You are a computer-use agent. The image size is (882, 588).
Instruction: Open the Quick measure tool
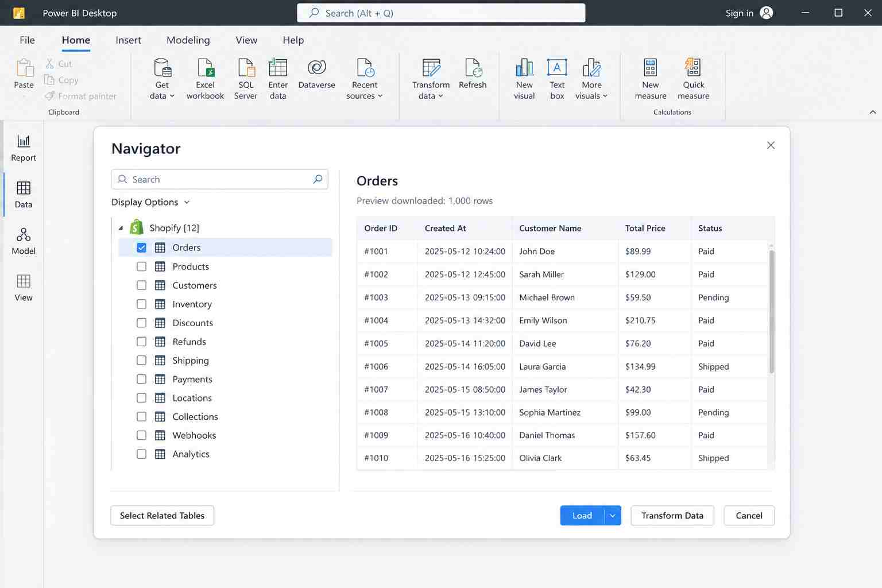[693, 79]
